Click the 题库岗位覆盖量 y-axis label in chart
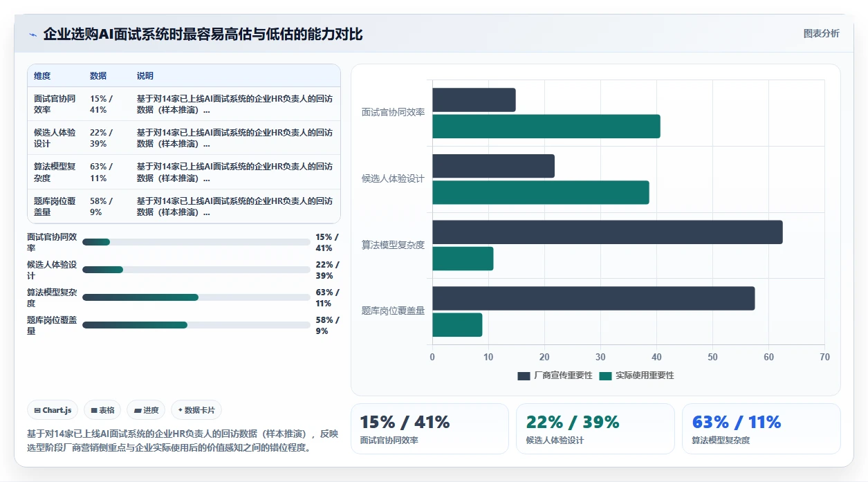868x482 pixels. click(393, 312)
